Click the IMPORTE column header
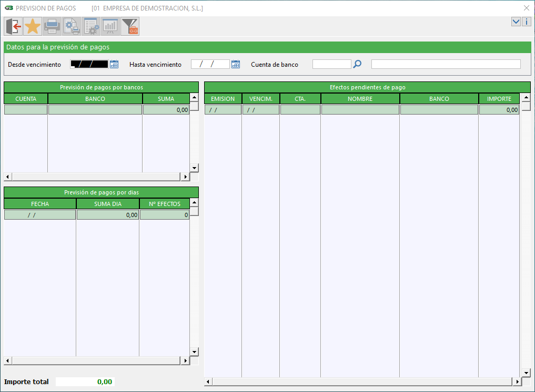 pyautogui.click(x=499, y=99)
